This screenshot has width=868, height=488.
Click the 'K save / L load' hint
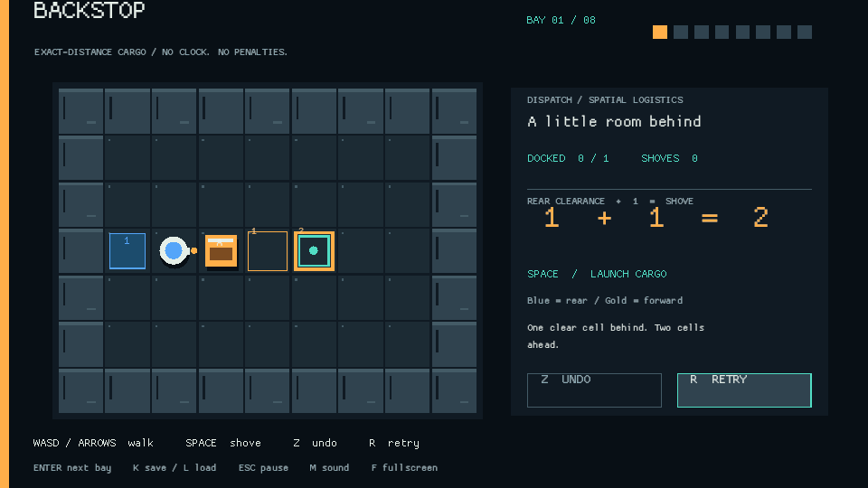pos(175,468)
